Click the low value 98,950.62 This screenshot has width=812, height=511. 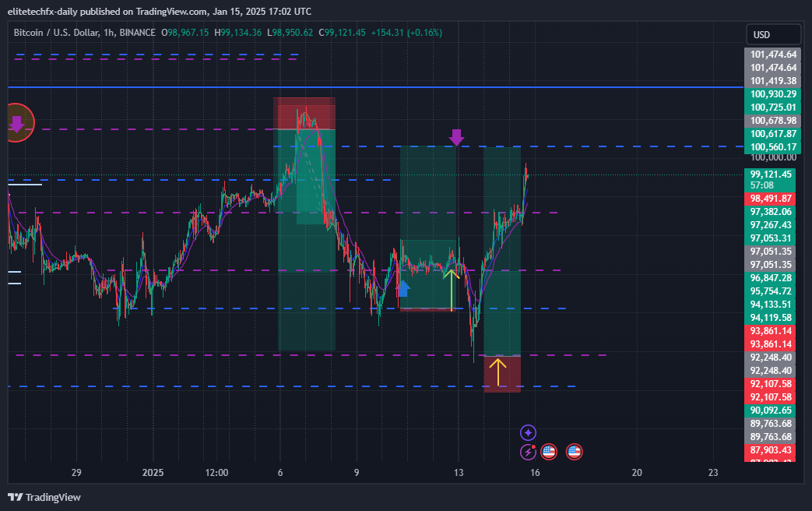[293, 33]
